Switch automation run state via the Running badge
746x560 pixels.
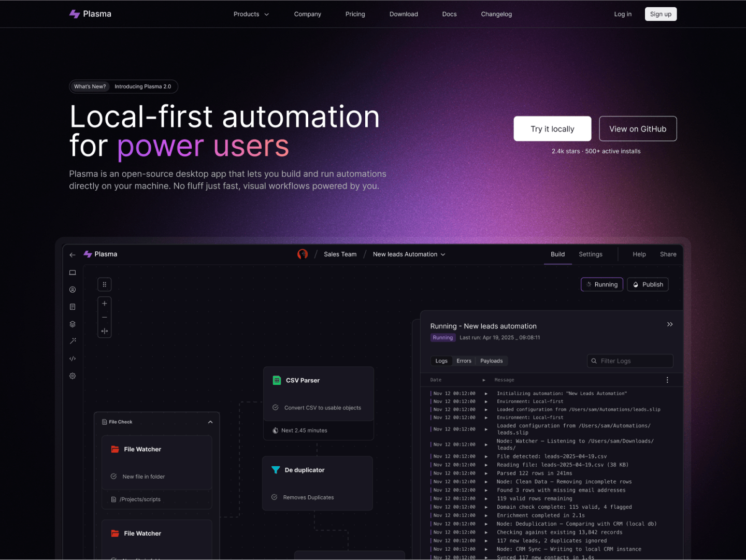(x=443, y=337)
